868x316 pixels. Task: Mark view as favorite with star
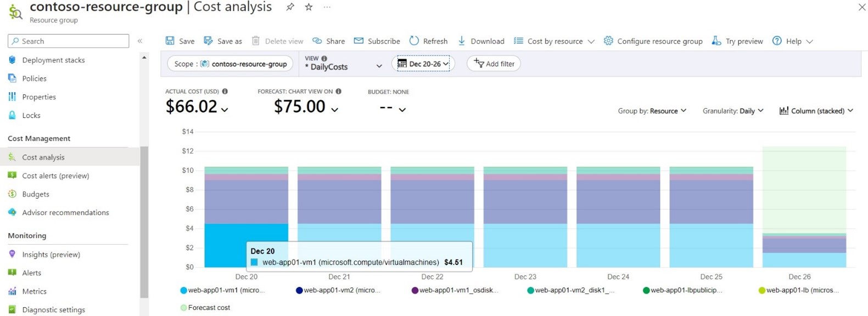pyautogui.click(x=309, y=7)
